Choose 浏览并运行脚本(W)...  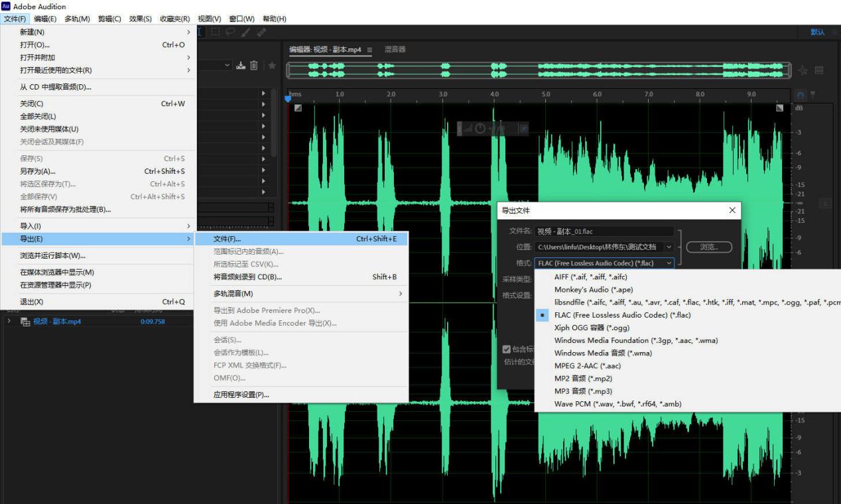pyautogui.click(x=98, y=255)
